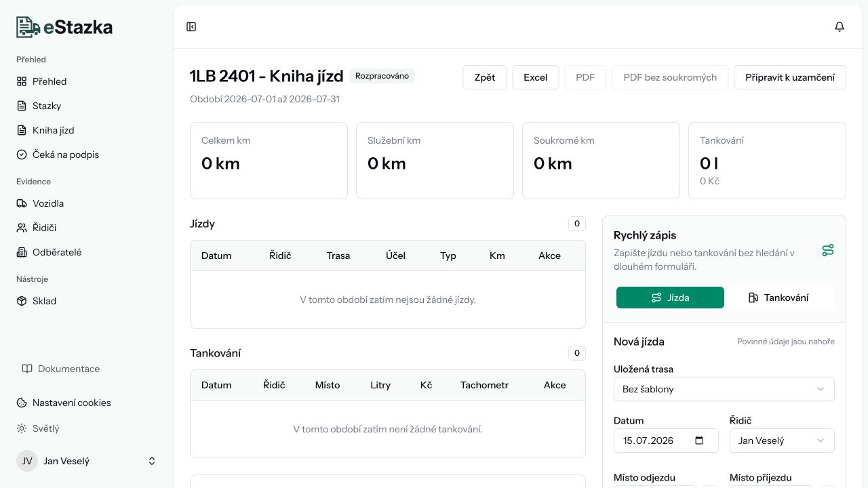The height and width of the screenshot is (488, 868).
Task: Click the PDF export button
Action: [x=585, y=77]
